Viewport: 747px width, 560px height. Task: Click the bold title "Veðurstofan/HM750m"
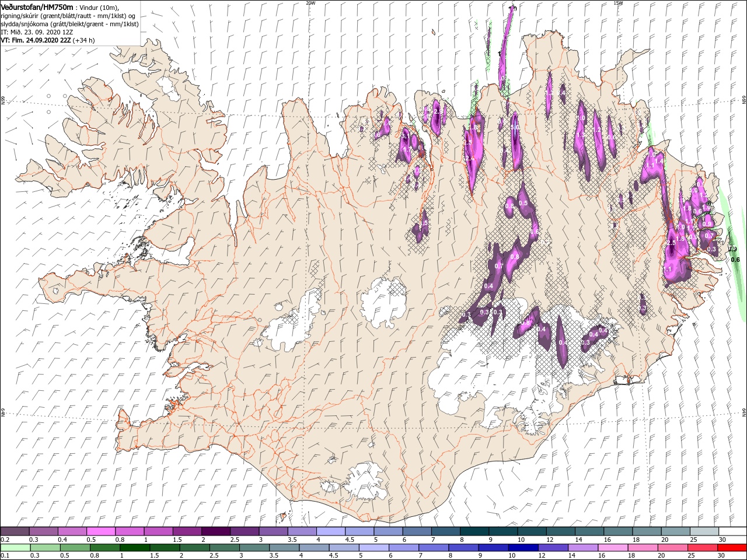37,7
